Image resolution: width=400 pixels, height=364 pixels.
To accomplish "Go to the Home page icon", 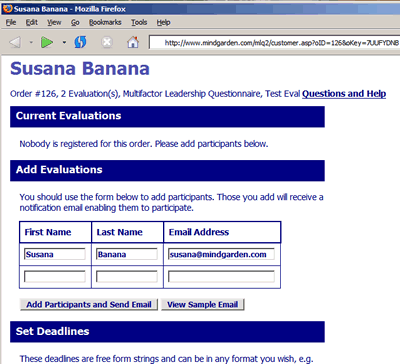I will click(x=133, y=42).
